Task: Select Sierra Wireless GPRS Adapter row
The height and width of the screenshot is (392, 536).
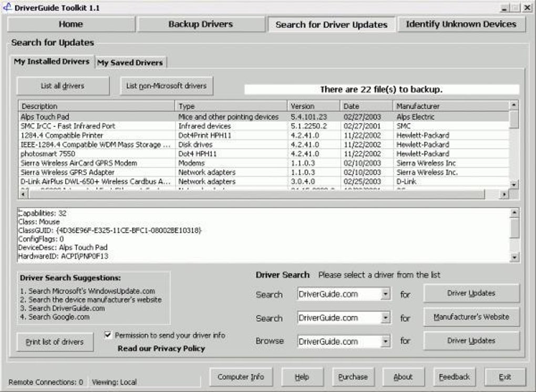Action: (x=264, y=172)
